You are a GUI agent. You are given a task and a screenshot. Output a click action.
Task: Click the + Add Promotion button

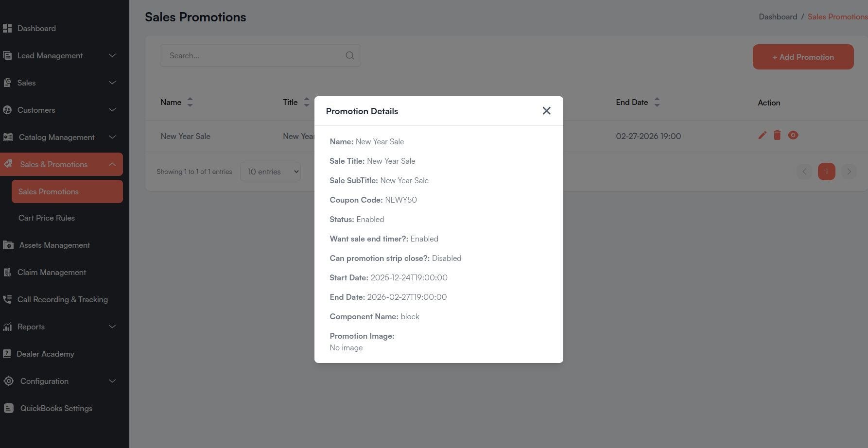[x=803, y=57]
